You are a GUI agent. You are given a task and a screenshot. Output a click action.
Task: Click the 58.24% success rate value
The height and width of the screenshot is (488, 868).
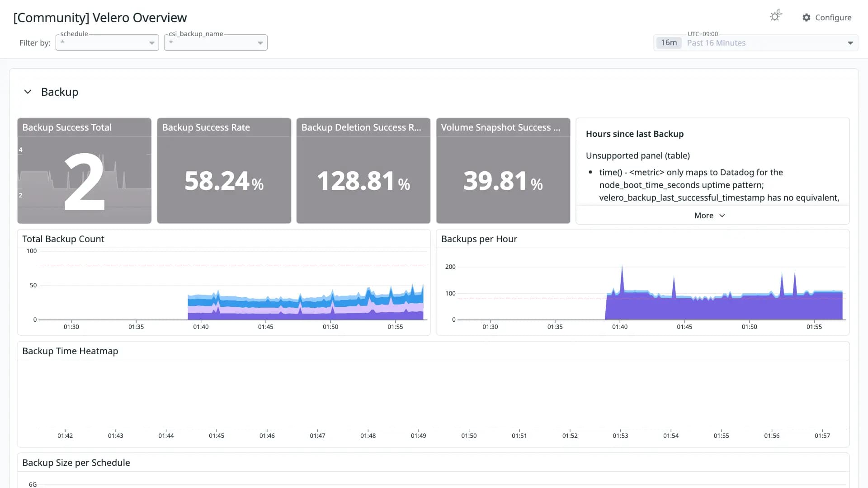(x=224, y=181)
